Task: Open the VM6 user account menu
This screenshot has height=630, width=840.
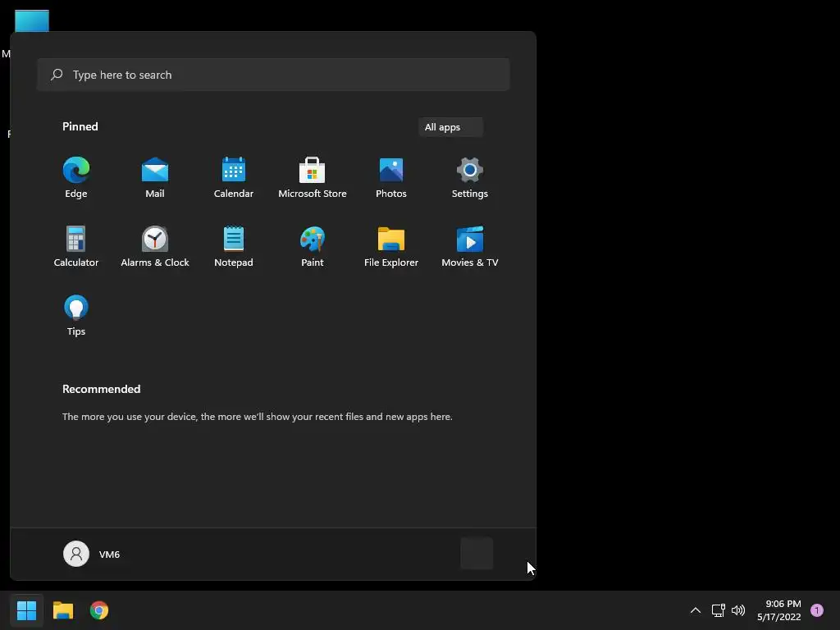Action: pos(92,554)
